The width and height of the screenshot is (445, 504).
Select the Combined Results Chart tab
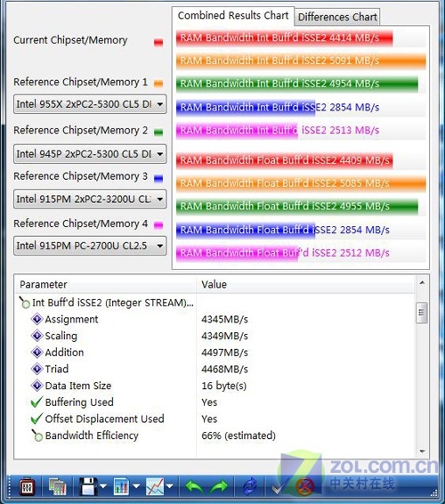pyautogui.click(x=233, y=15)
